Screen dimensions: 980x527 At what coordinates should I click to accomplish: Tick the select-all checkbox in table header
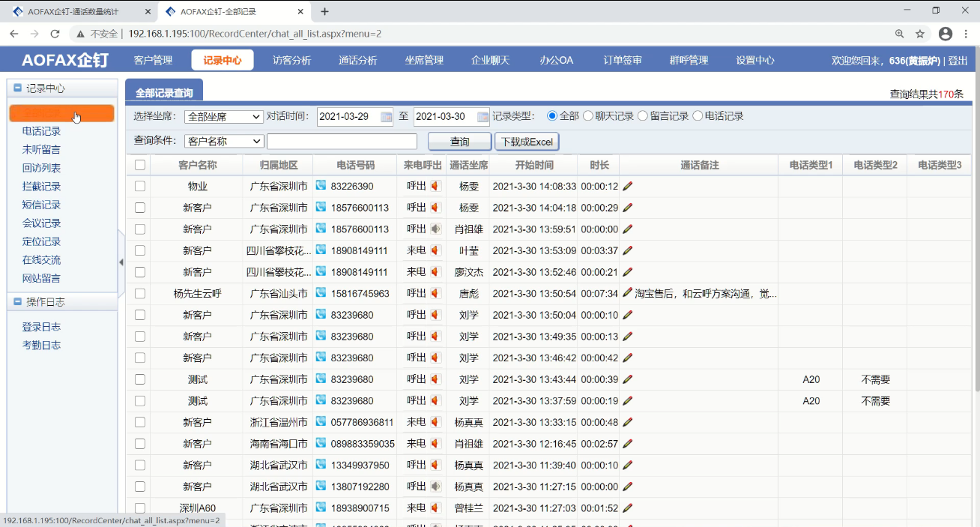(x=140, y=165)
